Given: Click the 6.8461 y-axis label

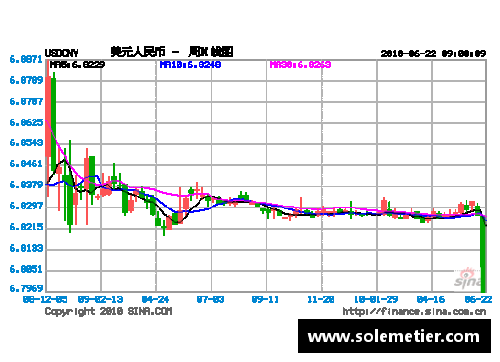Looking at the screenshot, I should (26, 164).
